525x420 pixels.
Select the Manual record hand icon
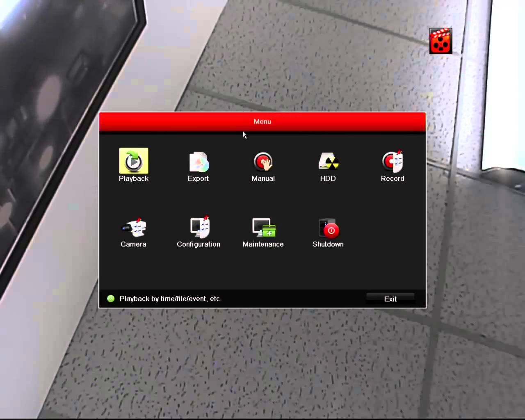263,162
